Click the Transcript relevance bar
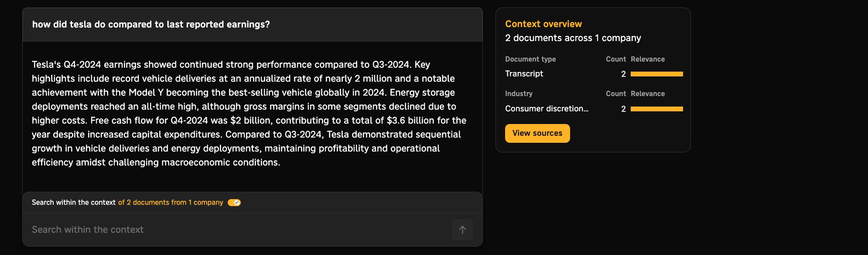Viewport: 868px width, 255px height. (x=656, y=74)
